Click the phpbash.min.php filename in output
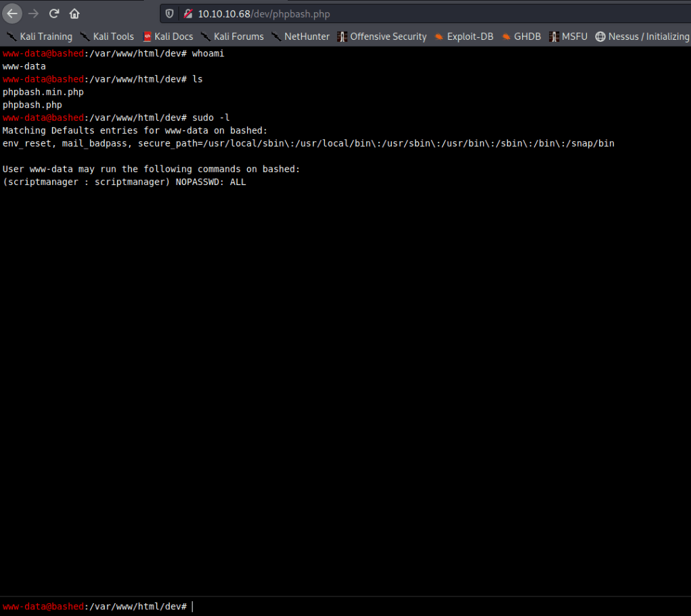Viewport: 691px width, 616px height. 43,92
